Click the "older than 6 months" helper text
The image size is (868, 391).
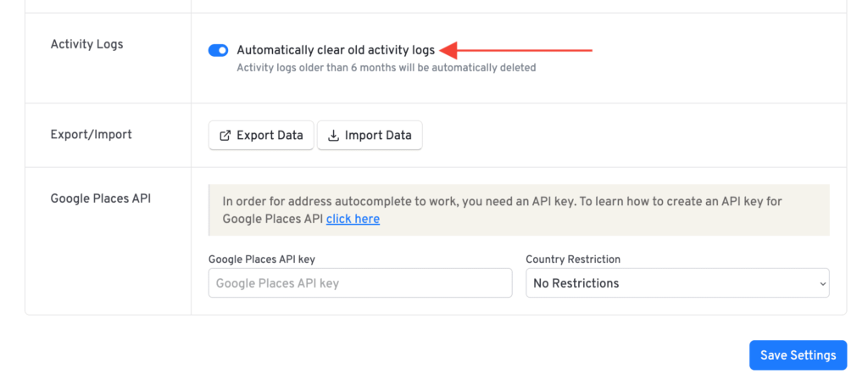pyautogui.click(x=387, y=68)
